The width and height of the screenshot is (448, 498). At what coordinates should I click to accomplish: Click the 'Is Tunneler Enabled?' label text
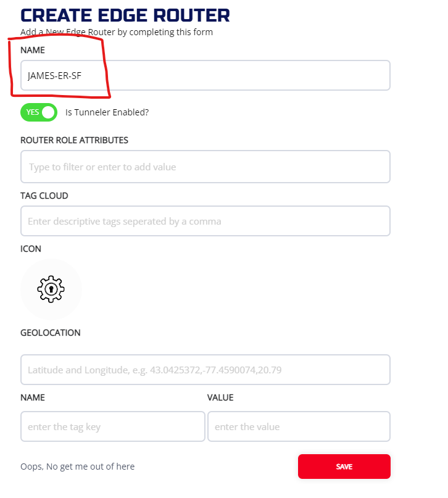tap(107, 112)
